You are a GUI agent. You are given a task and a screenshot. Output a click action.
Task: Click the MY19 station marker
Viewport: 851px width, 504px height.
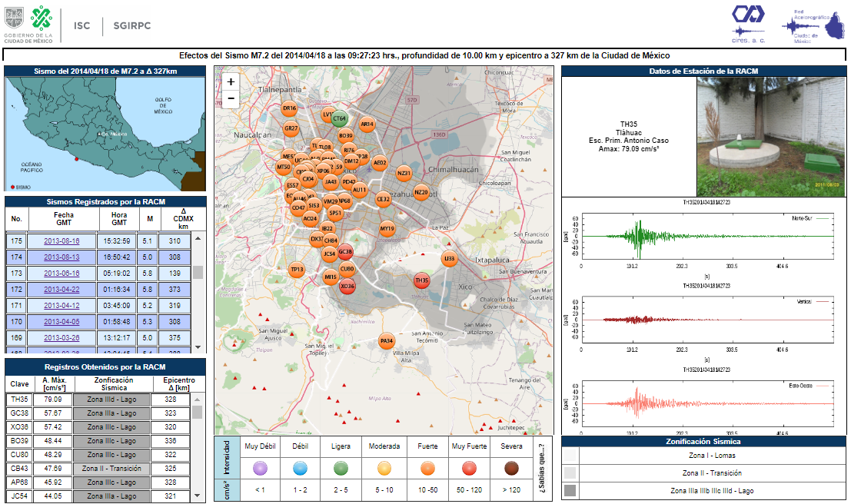tap(387, 229)
